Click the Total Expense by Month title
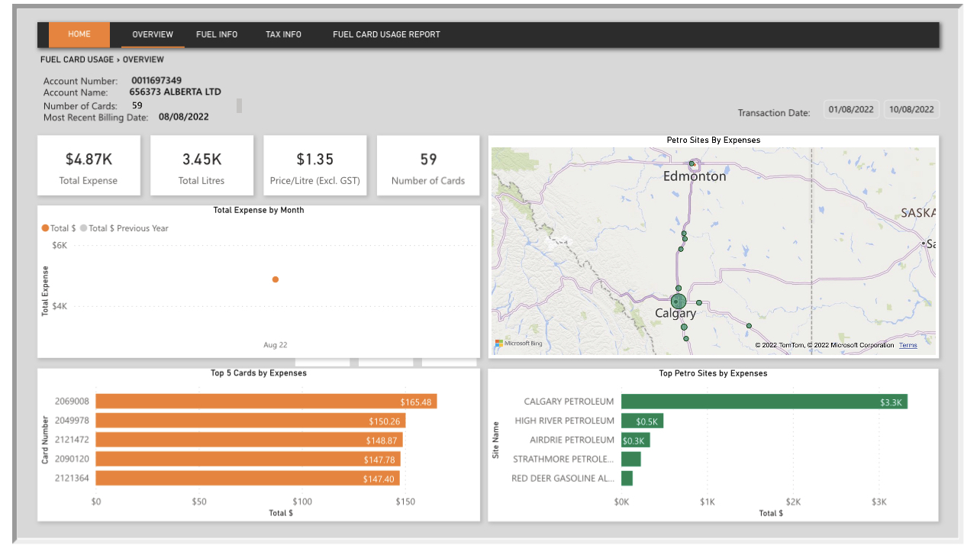The height and width of the screenshot is (555, 980). 259,210
